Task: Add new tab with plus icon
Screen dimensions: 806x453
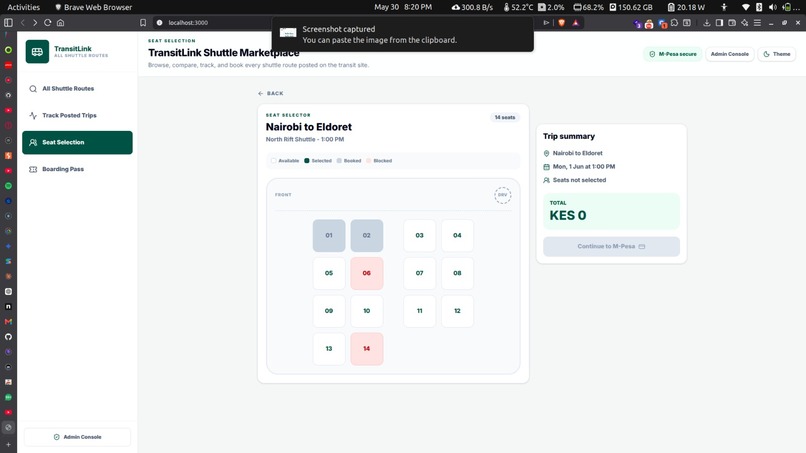Action: tap(8, 444)
